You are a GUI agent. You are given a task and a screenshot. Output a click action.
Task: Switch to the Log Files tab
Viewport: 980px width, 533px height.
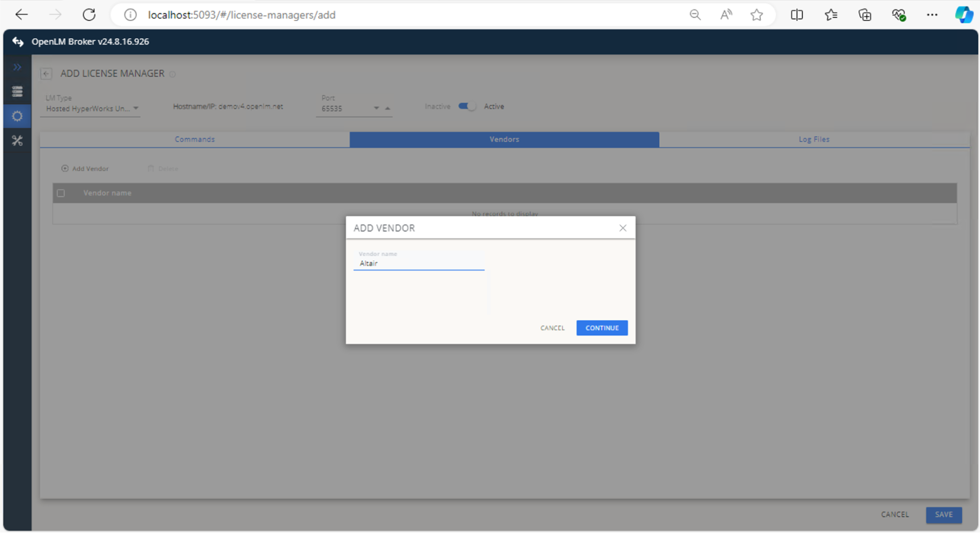click(814, 139)
